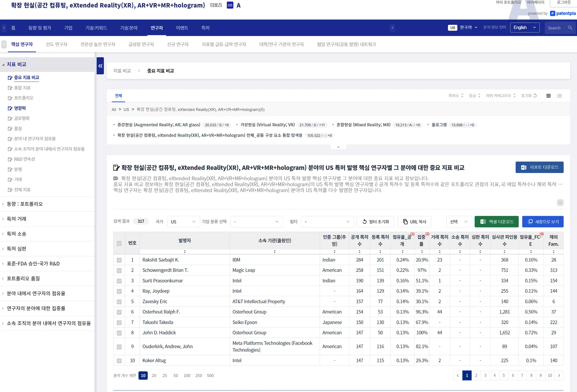Open the 국가 US country dropdown
The width and height of the screenshot is (577, 392).
point(183,222)
